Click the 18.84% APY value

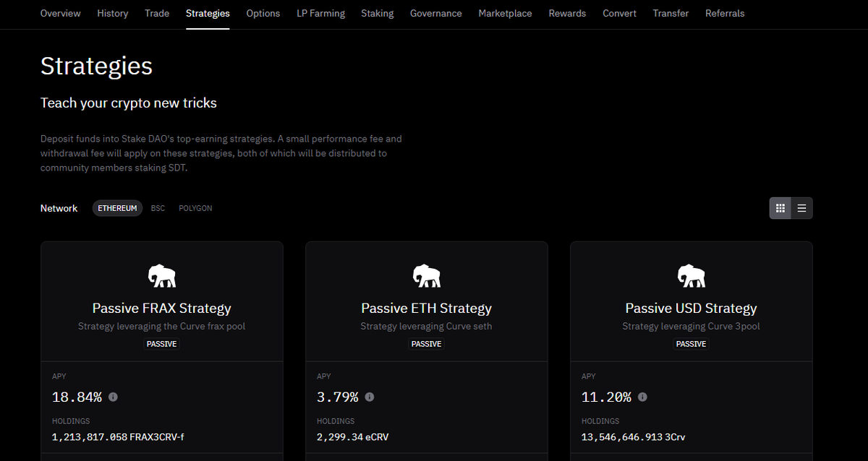point(77,397)
